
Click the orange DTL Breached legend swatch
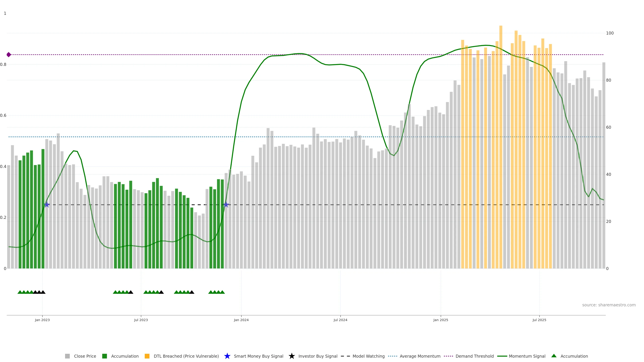point(147,356)
